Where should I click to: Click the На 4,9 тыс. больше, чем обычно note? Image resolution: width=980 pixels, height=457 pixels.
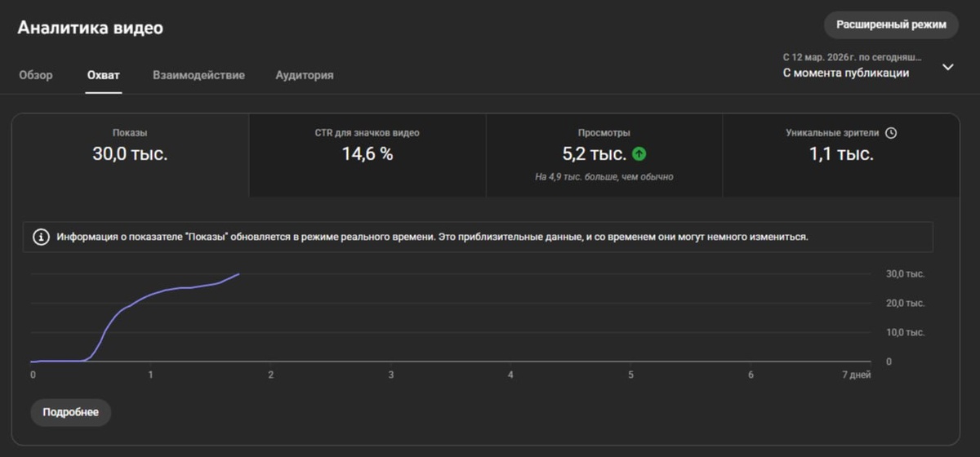(604, 176)
